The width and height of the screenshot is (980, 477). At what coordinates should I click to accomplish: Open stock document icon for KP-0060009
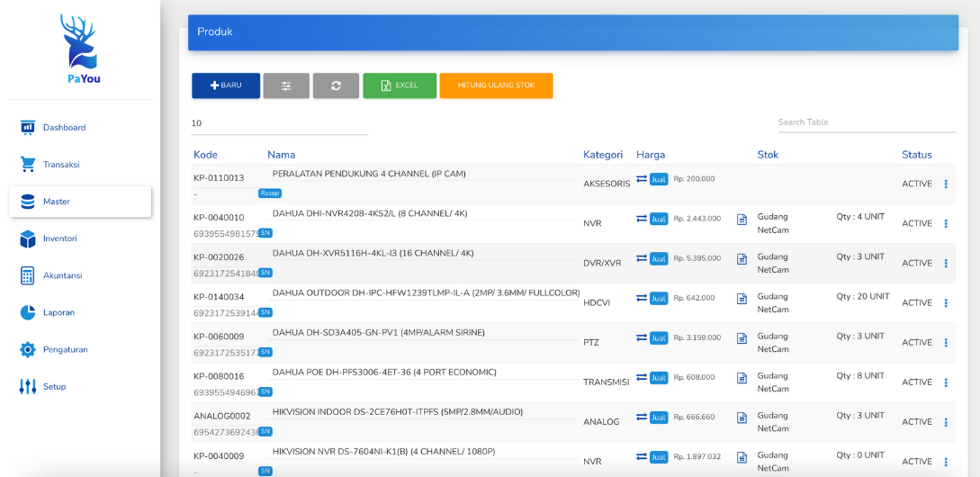tap(742, 338)
